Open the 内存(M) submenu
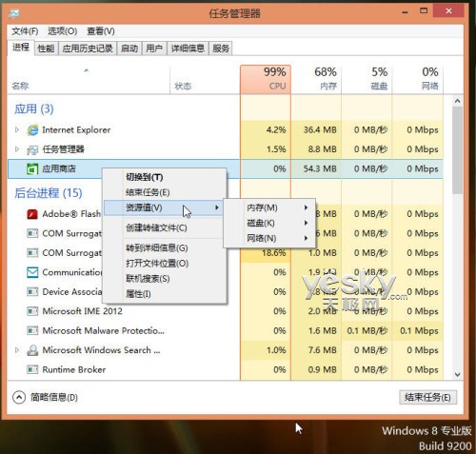The height and width of the screenshot is (454, 476). [x=269, y=207]
